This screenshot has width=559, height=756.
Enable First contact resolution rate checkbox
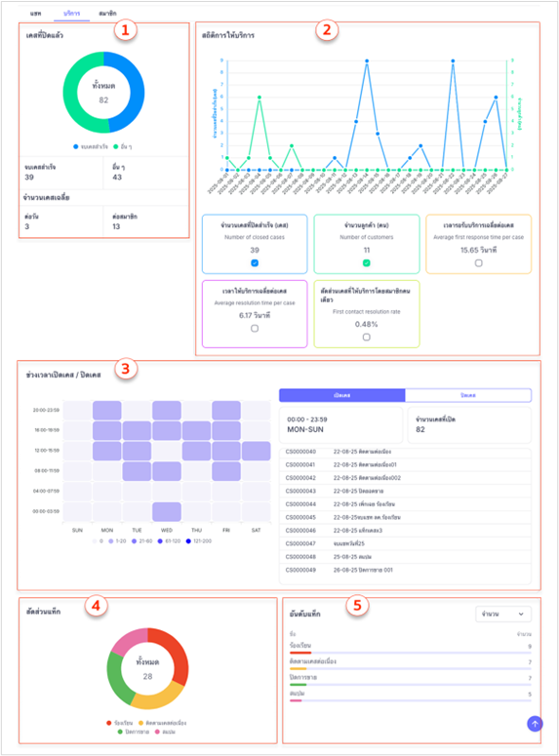pos(367,337)
